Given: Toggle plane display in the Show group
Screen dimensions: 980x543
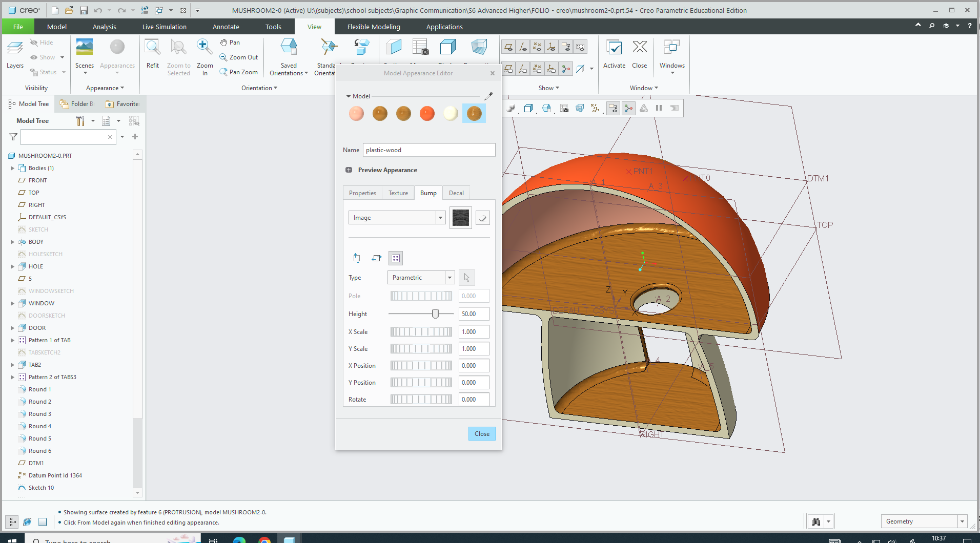Looking at the screenshot, I should [x=508, y=47].
